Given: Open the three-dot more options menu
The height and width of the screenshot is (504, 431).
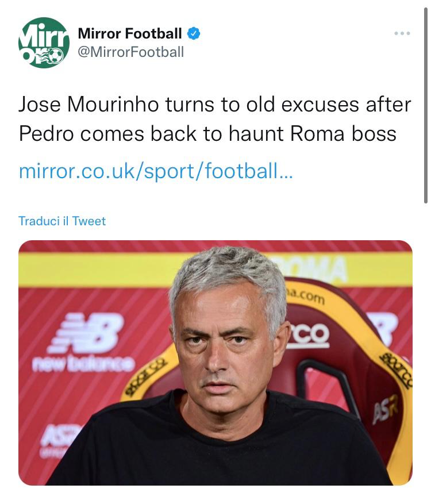Looking at the screenshot, I should pos(402,34).
